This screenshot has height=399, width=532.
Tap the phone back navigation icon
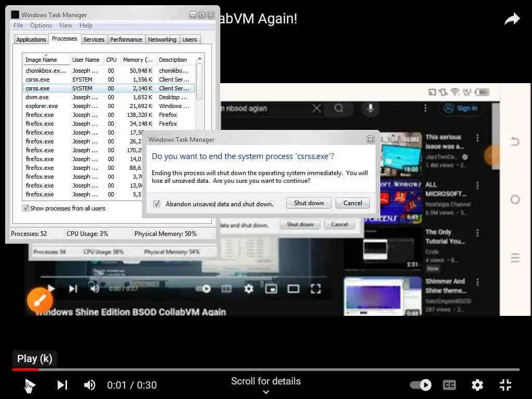[515, 141]
